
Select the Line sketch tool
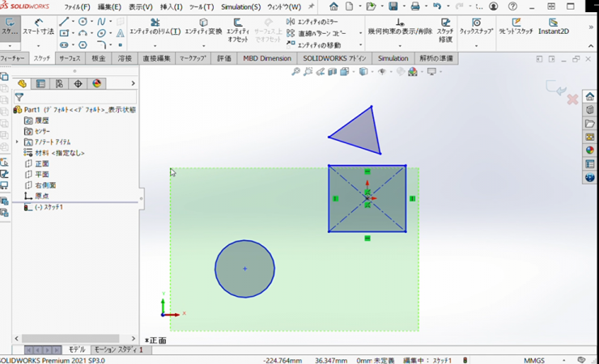[64, 21]
